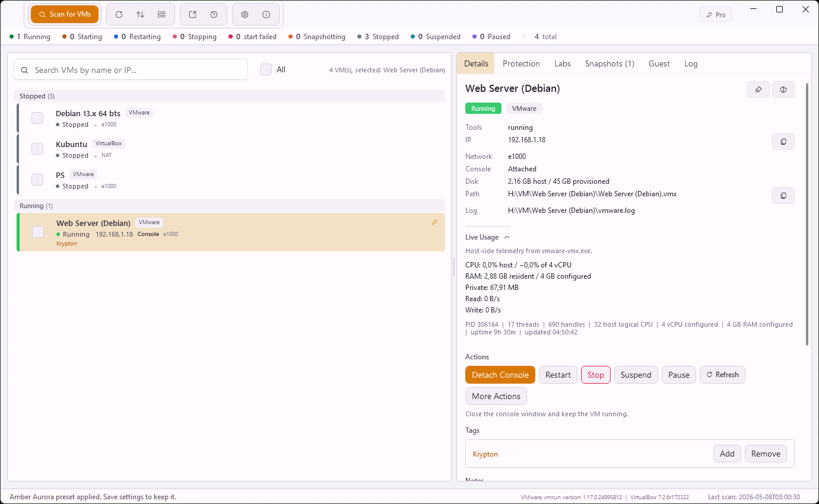Click the pin icon on Web Server row
The height and width of the screenshot is (504, 819).
click(x=434, y=222)
